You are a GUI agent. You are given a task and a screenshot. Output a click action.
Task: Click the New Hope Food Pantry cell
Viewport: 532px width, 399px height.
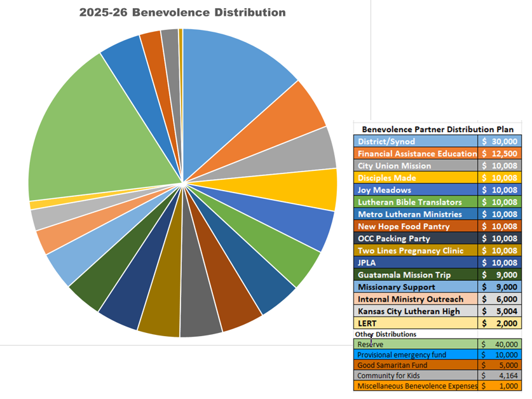[415, 226]
